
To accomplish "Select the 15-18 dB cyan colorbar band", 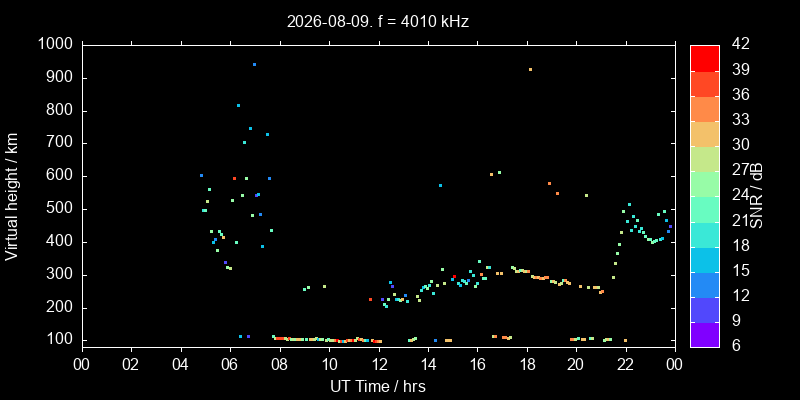I will pyautogui.click(x=705, y=259).
